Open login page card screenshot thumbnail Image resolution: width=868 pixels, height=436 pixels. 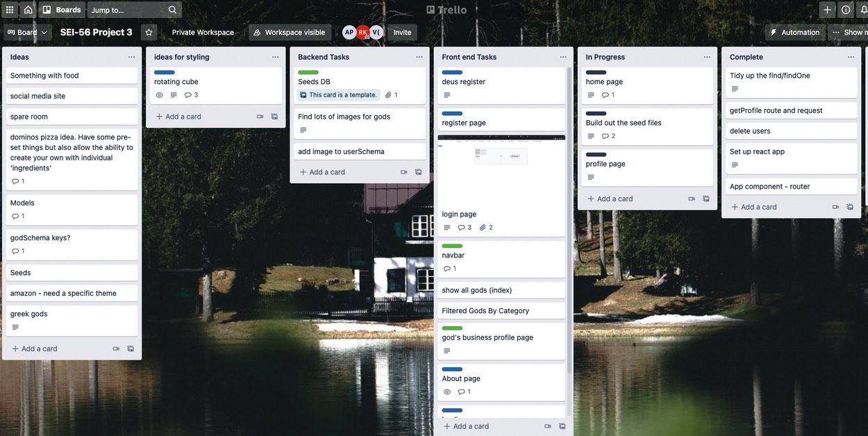click(501, 170)
